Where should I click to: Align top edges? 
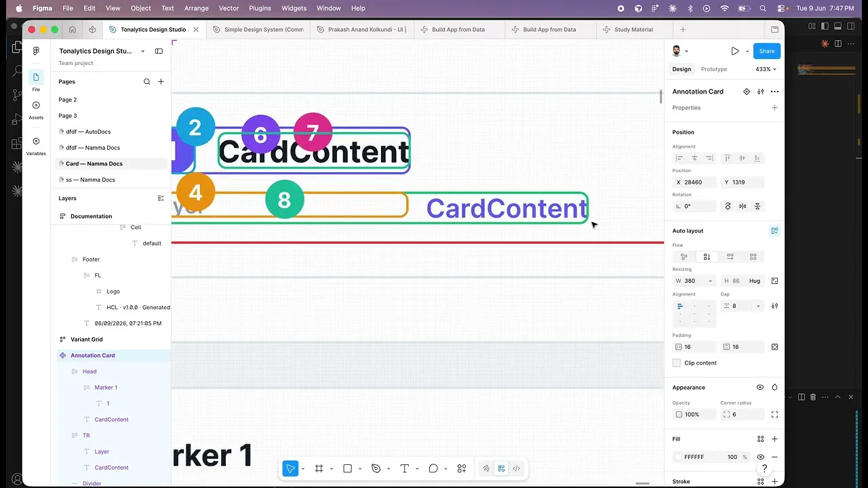[x=727, y=158]
